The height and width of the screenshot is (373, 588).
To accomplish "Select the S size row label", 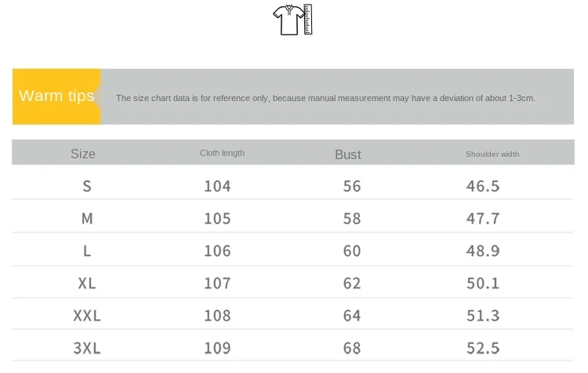I will pyautogui.click(x=87, y=186).
